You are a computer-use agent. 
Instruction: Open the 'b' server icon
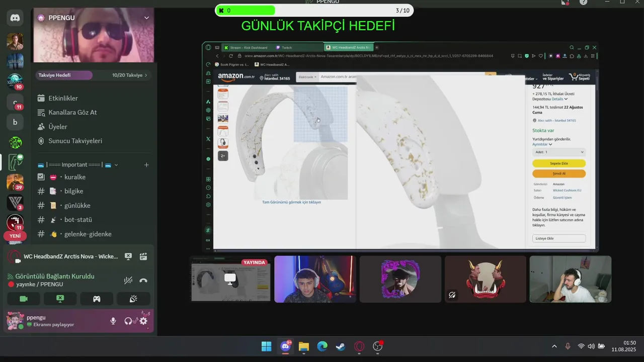[15, 122]
